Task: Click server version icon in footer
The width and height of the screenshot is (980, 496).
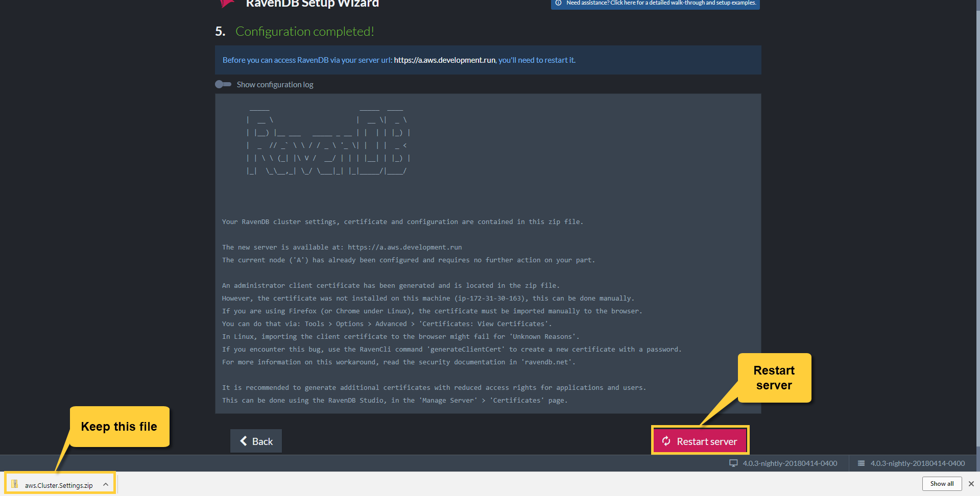Action: 861,463
